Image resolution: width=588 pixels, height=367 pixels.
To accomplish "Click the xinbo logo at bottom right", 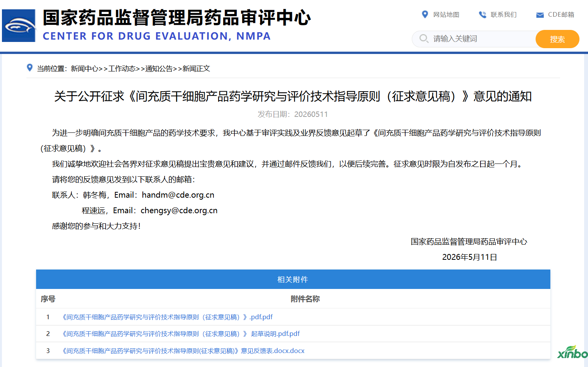I will (573, 352).
